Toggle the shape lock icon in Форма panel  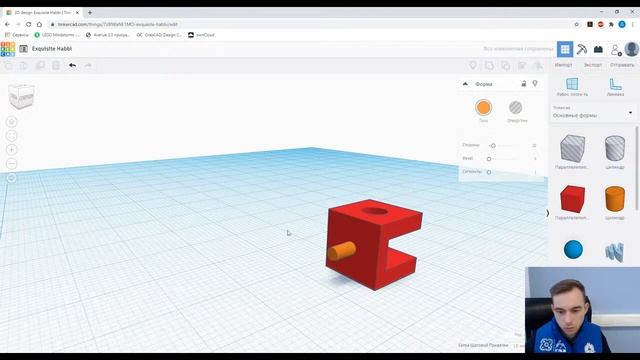click(524, 84)
